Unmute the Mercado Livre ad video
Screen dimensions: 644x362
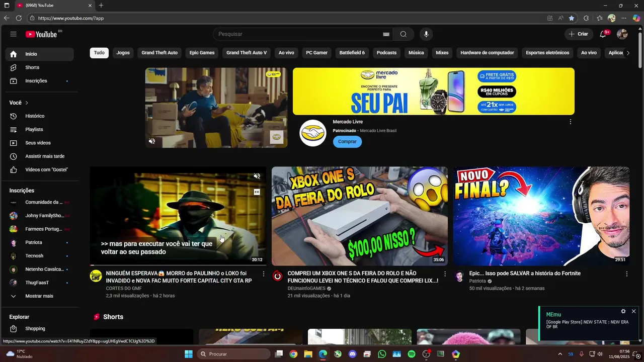pos(152,141)
